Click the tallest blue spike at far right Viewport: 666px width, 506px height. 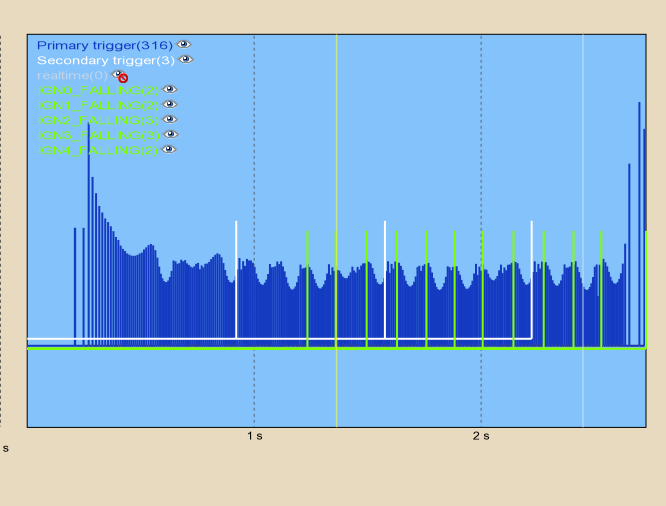640,200
